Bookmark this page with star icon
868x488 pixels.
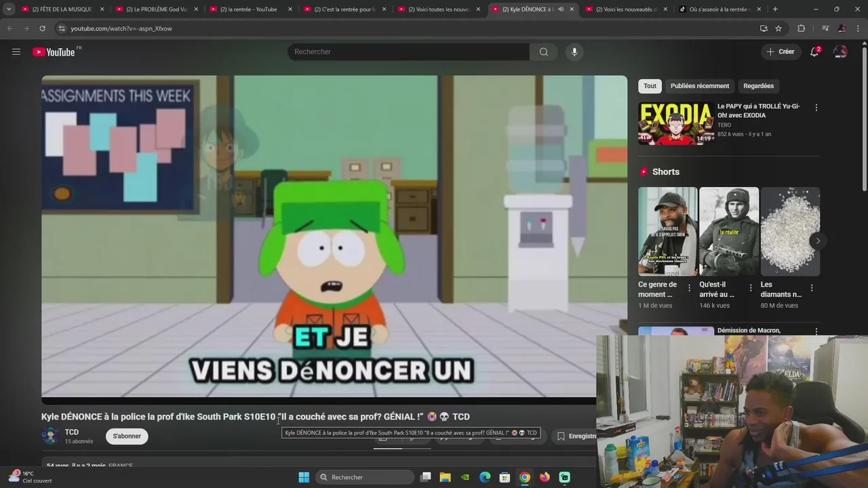click(x=778, y=28)
